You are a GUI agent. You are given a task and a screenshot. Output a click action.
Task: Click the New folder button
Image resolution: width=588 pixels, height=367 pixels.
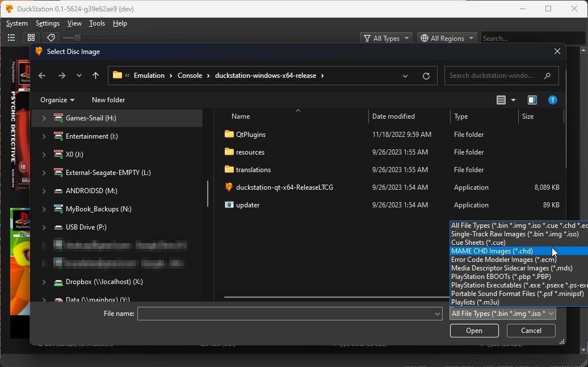click(x=108, y=100)
